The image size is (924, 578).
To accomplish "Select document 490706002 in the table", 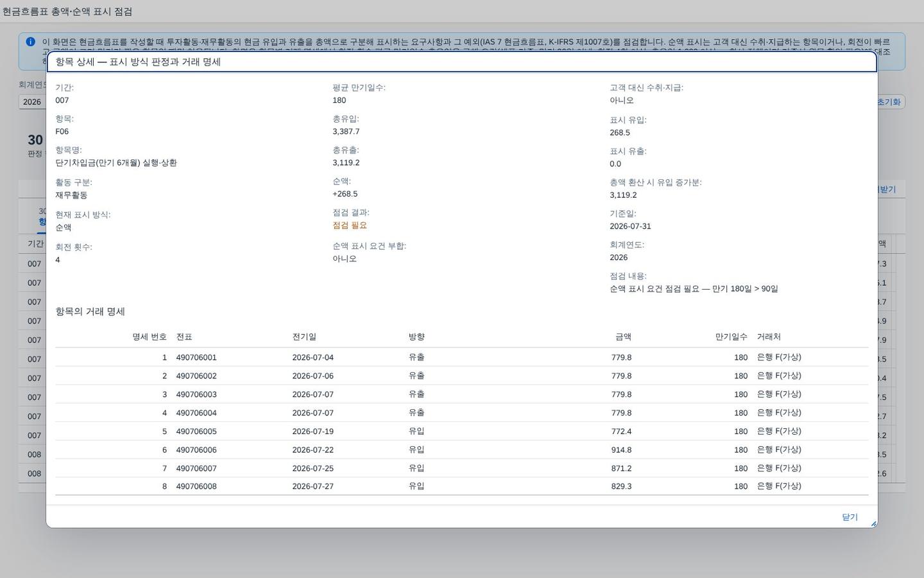I will (196, 376).
